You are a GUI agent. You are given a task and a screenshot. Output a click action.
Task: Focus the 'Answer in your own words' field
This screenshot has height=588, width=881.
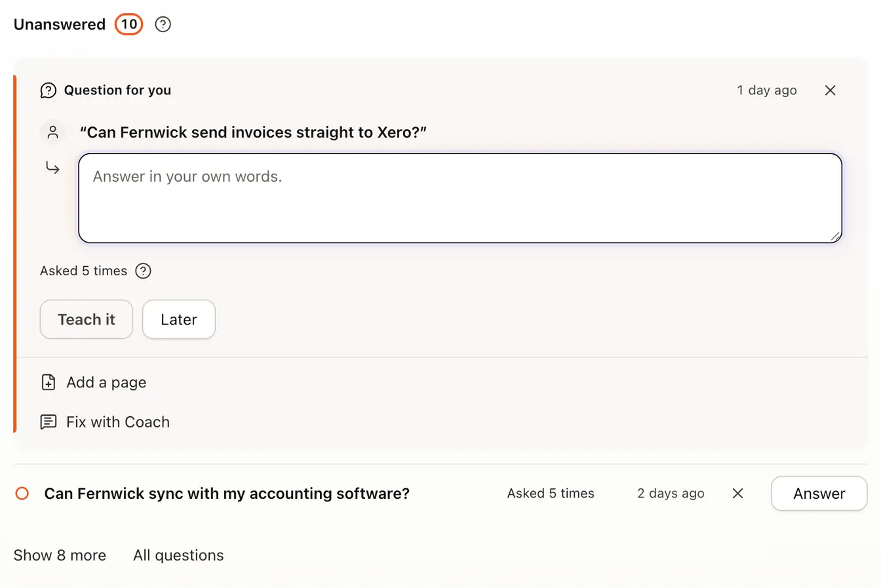(x=460, y=198)
